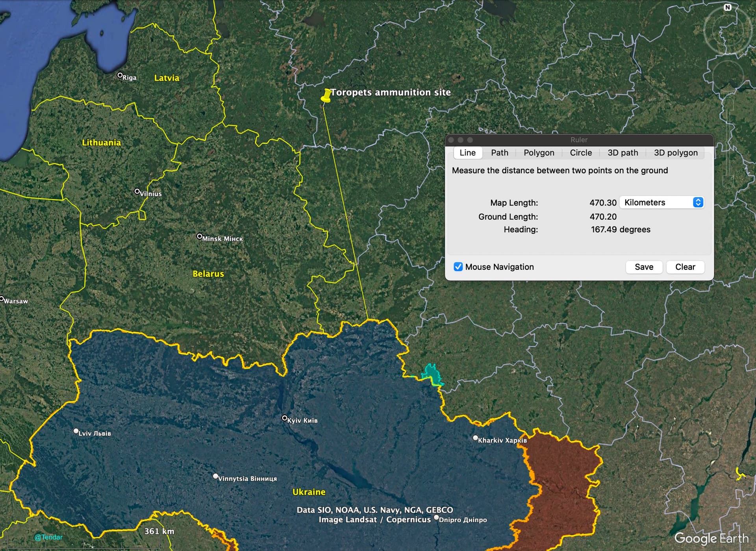Click the Vilnius city marker dot
This screenshot has width=756, height=551.
(137, 191)
